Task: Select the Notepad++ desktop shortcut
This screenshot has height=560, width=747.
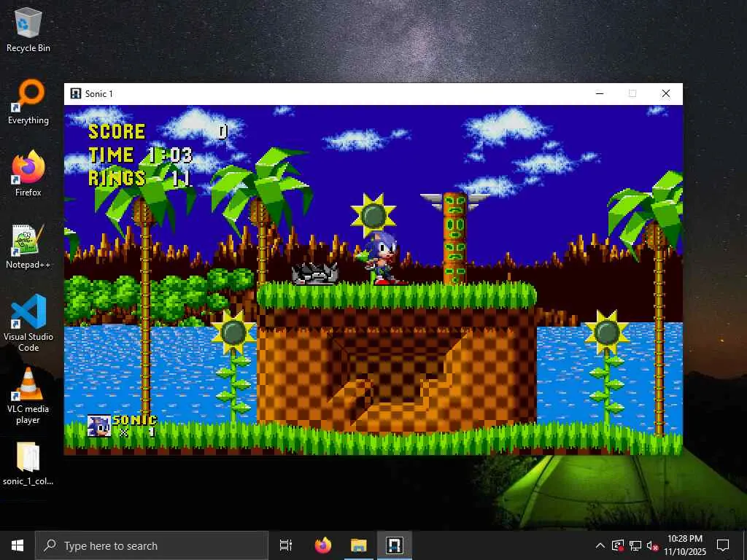Action: [28, 246]
